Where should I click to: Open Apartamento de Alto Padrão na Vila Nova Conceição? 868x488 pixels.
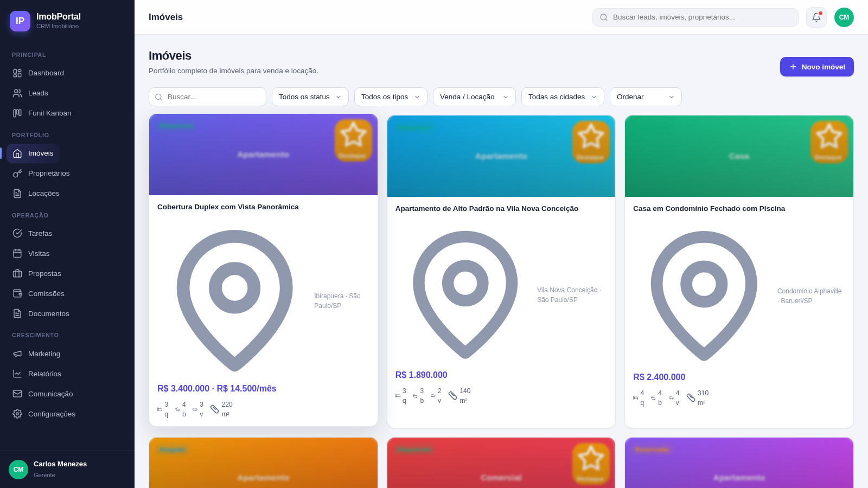[487, 209]
